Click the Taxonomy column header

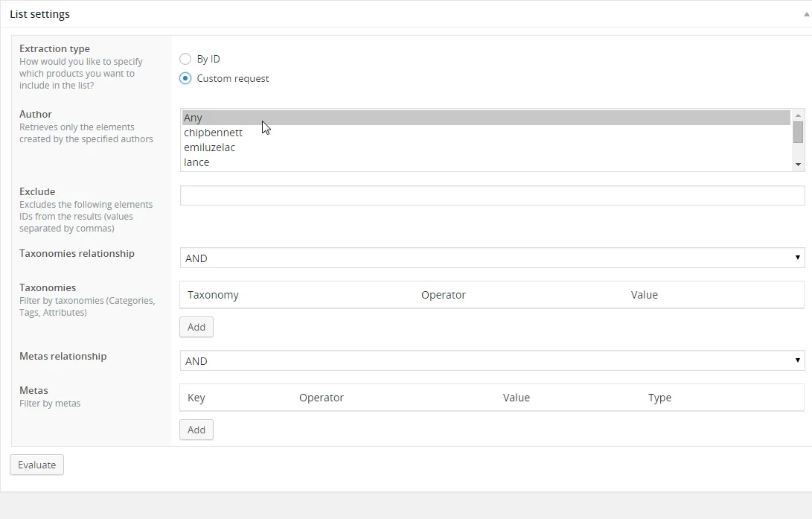(x=213, y=295)
